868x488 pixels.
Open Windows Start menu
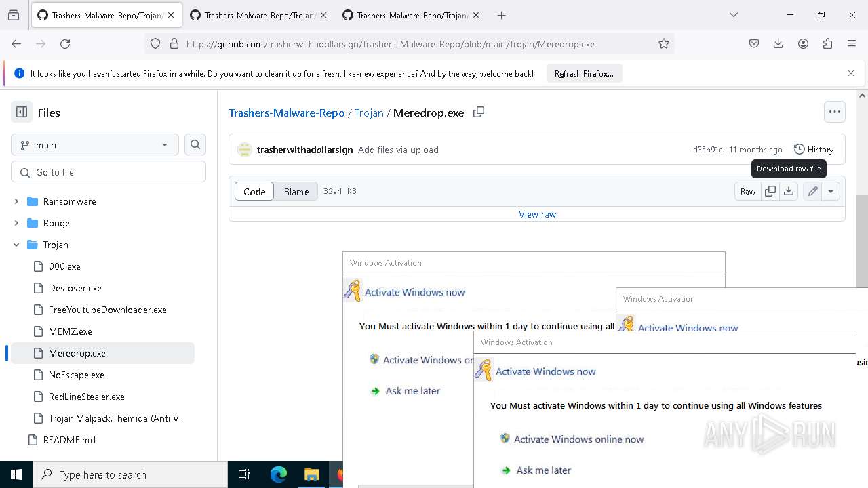(16, 474)
